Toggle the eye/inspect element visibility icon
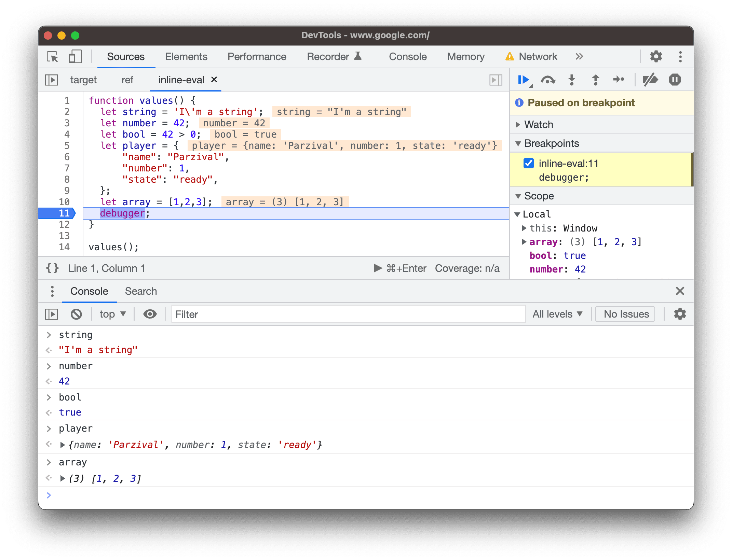This screenshot has width=732, height=560. pyautogui.click(x=150, y=313)
